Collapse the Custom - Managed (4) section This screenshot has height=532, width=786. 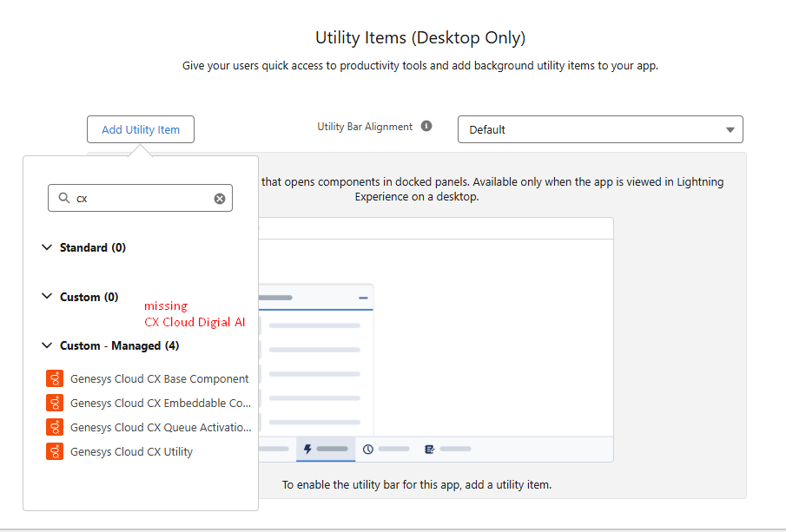[x=47, y=345]
